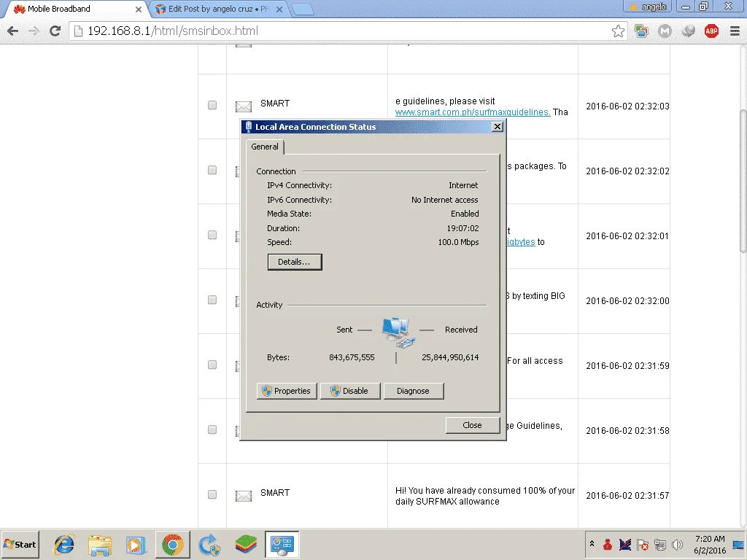Viewport: 747px width, 560px height.
Task: Click the Close button in the status dialog
Action: pyautogui.click(x=473, y=425)
